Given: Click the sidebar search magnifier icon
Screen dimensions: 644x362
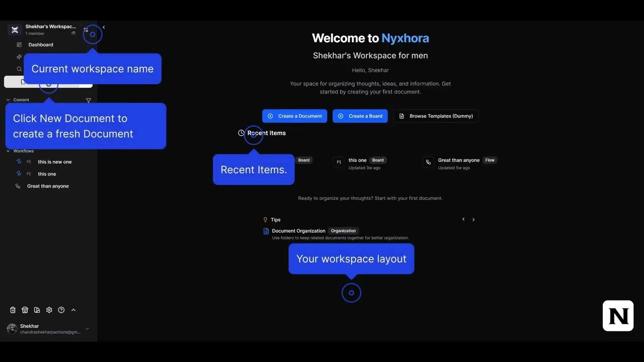Looking at the screenshot, I should pyautogui.click(x=19, y=69).
